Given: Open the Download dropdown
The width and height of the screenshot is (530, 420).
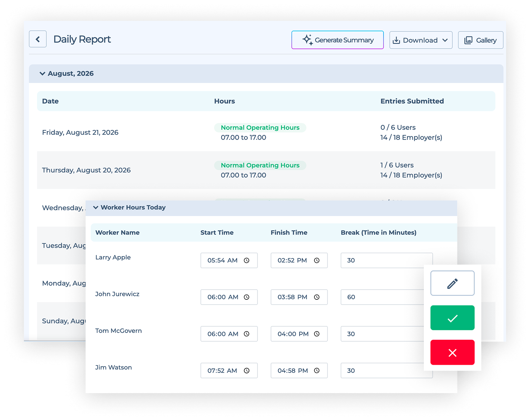Looking at the screenshot, I should [x=421, y=40].
